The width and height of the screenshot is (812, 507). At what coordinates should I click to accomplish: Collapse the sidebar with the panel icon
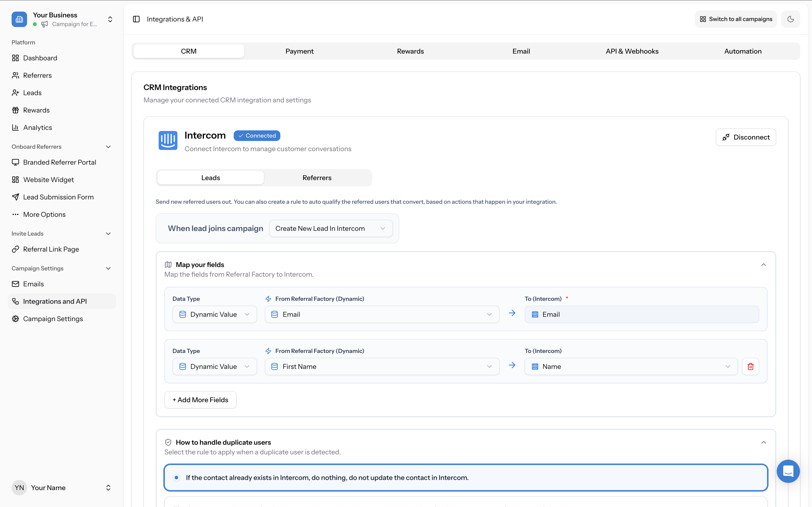[x=136, y=19]
